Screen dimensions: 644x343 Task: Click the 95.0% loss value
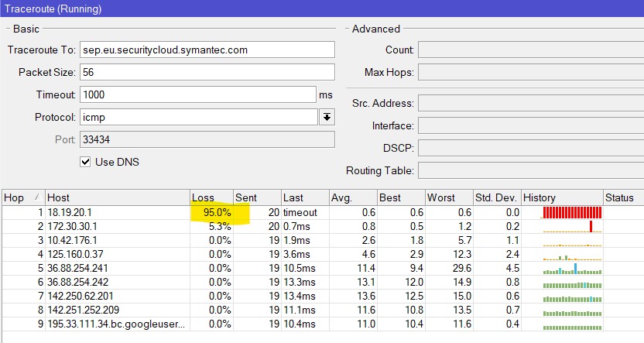coord(218,212)
